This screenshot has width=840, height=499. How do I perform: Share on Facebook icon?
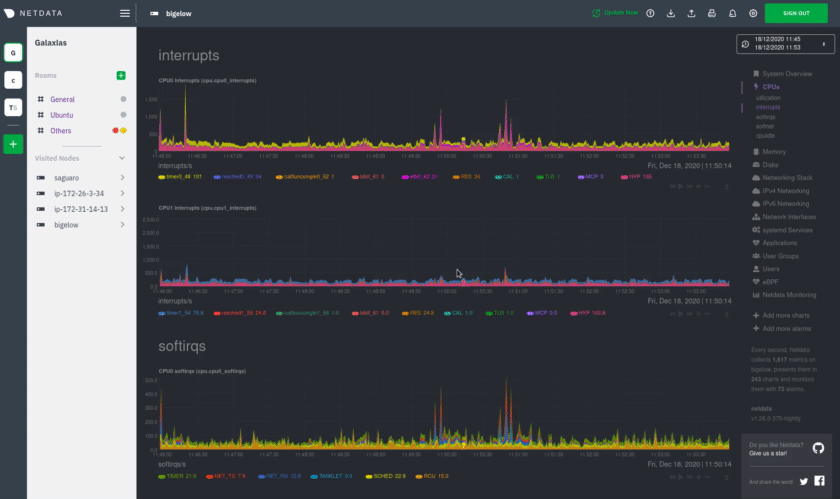click(x=820, y=481)
